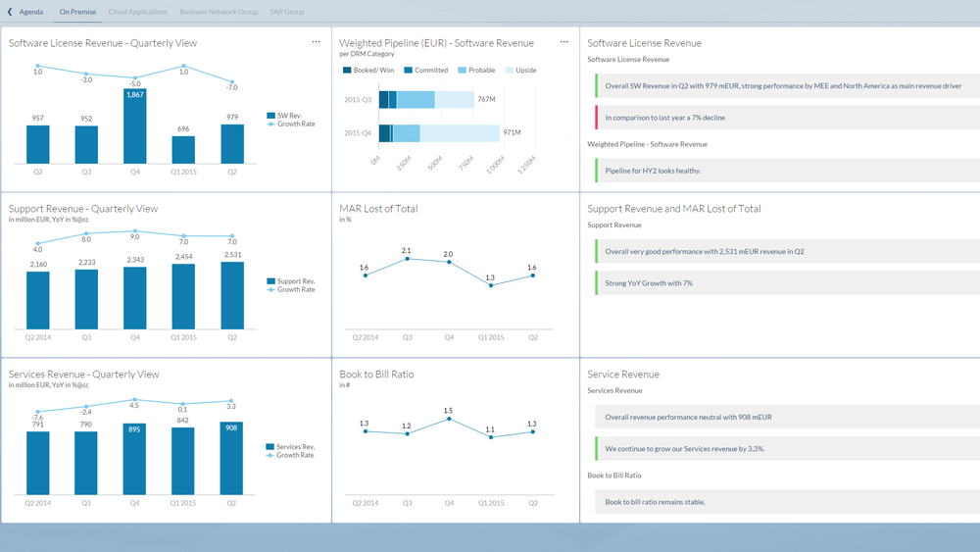
Task: Select the 2,531 support revenue bar
Action: pyautogui.click(x=232, y=295)
